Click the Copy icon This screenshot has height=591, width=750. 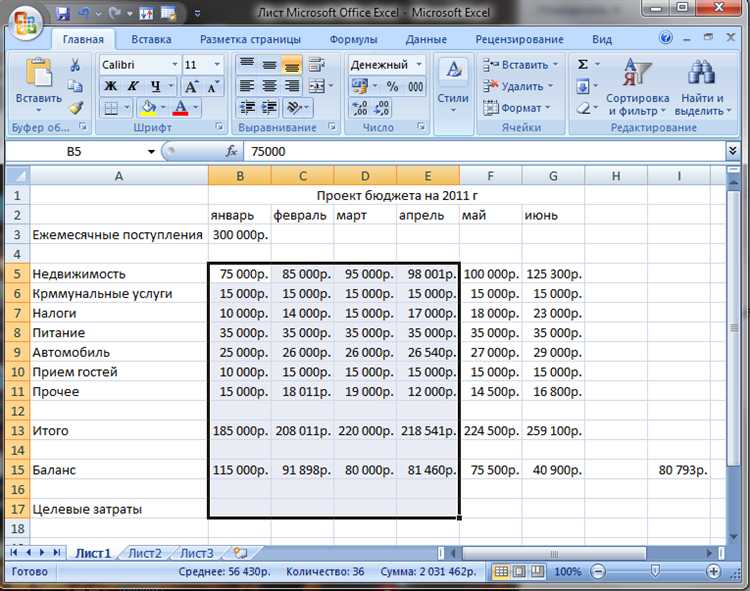point(75,87)
